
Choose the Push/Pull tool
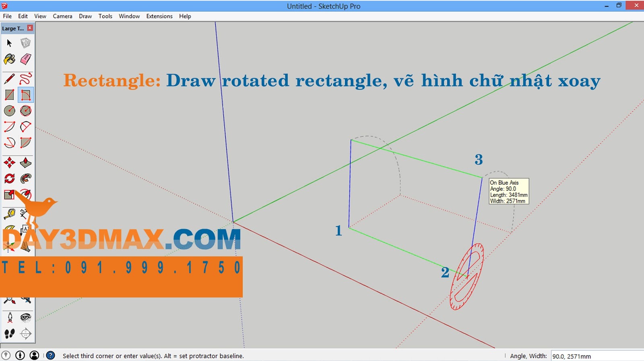[x=26, y=162]
